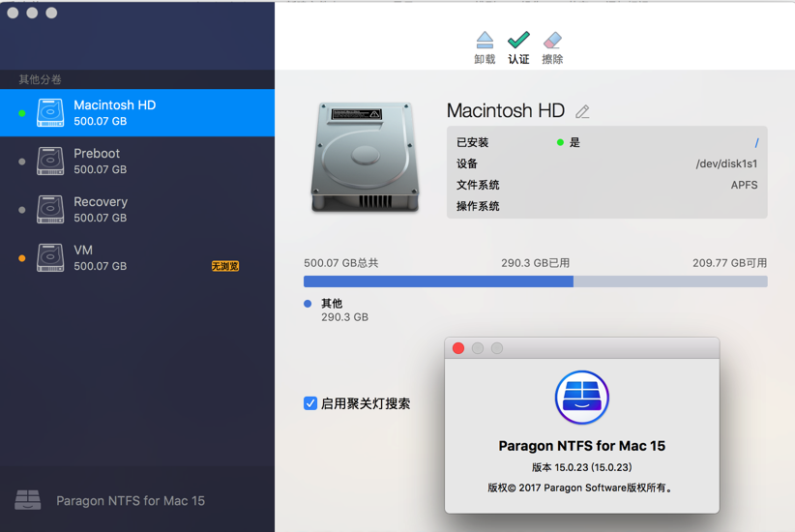The width and height of the screenshot is (795, 532).
Task: Click the 209.77 GB可用 text
Action: tap(729, 263)
